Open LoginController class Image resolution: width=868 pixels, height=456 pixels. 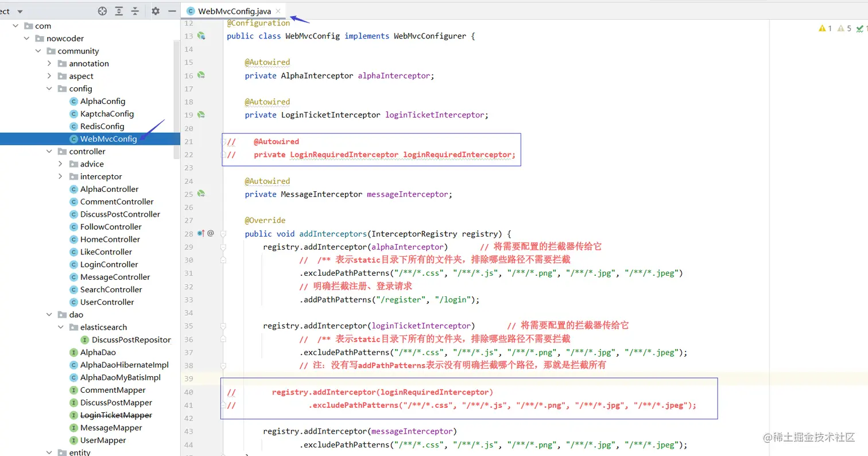[109, 265]
